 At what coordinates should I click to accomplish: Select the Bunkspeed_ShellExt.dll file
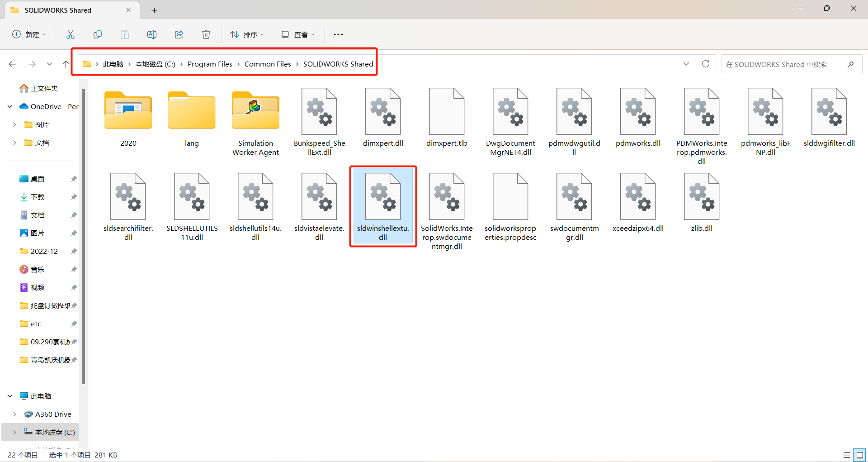click(x=319, y=122)
